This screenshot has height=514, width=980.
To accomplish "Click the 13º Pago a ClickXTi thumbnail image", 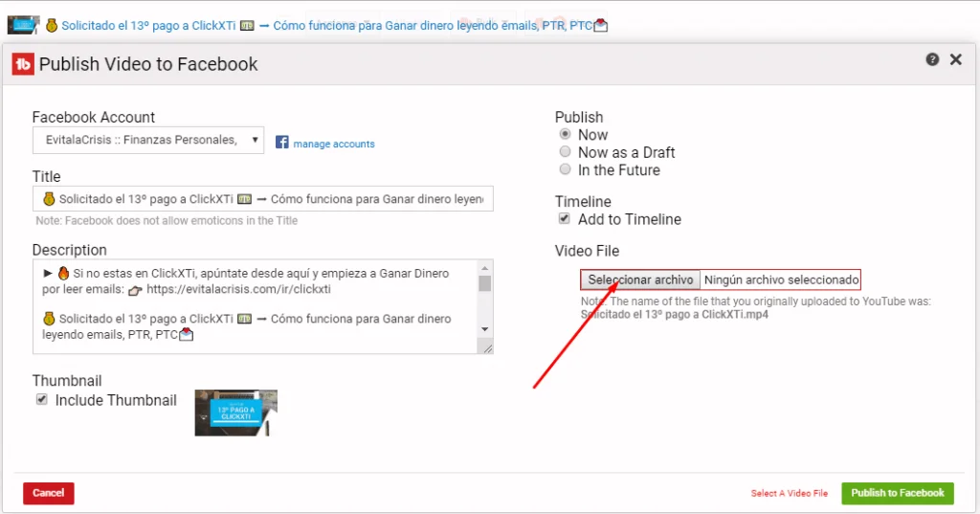I will click(235, 413).
